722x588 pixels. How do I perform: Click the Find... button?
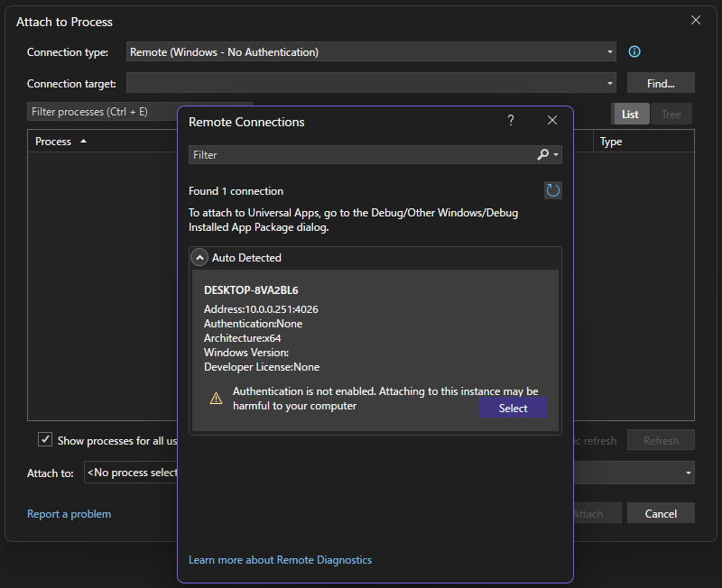tap(661, 84)
